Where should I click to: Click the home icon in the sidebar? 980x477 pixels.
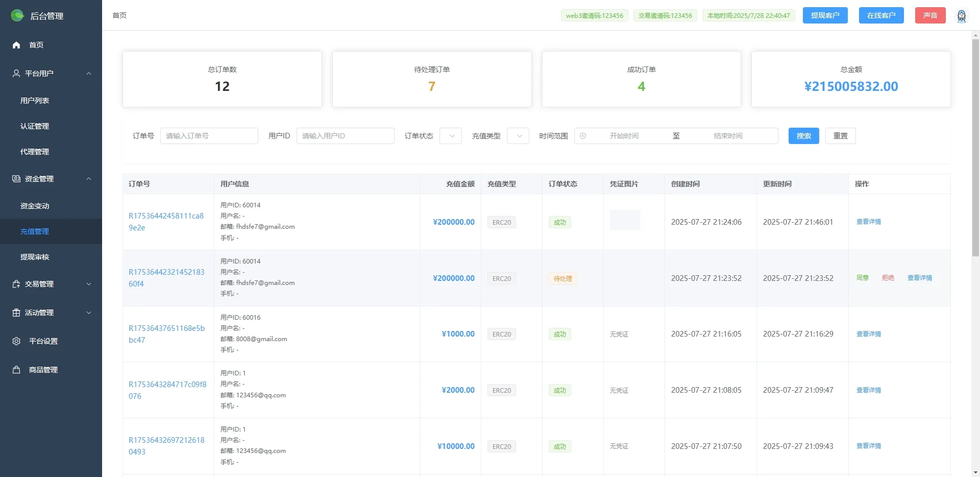16,45
